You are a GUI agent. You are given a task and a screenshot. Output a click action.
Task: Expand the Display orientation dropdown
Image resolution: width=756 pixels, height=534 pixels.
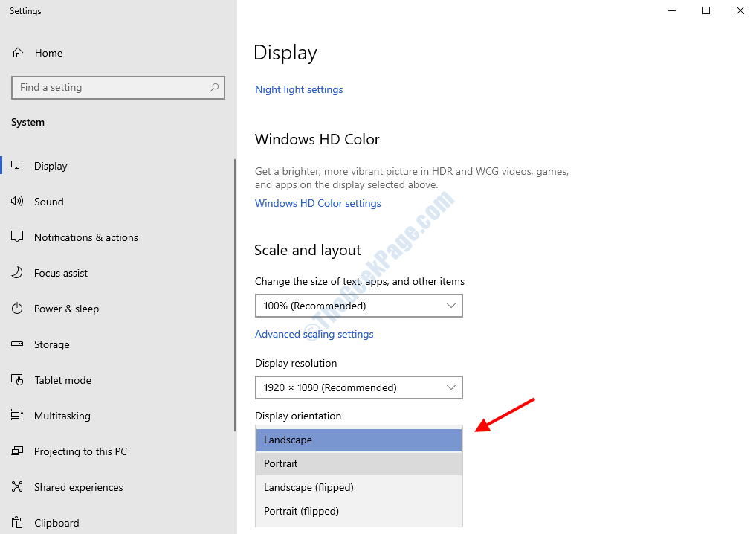coord(359,440)
